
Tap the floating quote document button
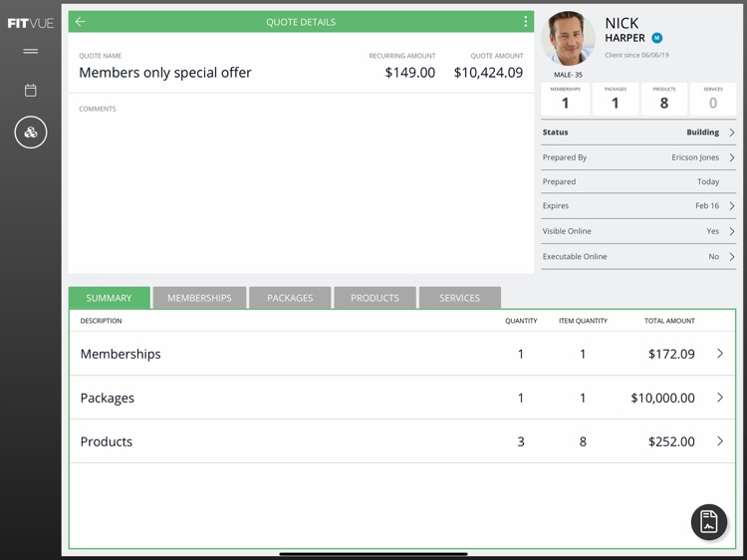tap(708, 522)
